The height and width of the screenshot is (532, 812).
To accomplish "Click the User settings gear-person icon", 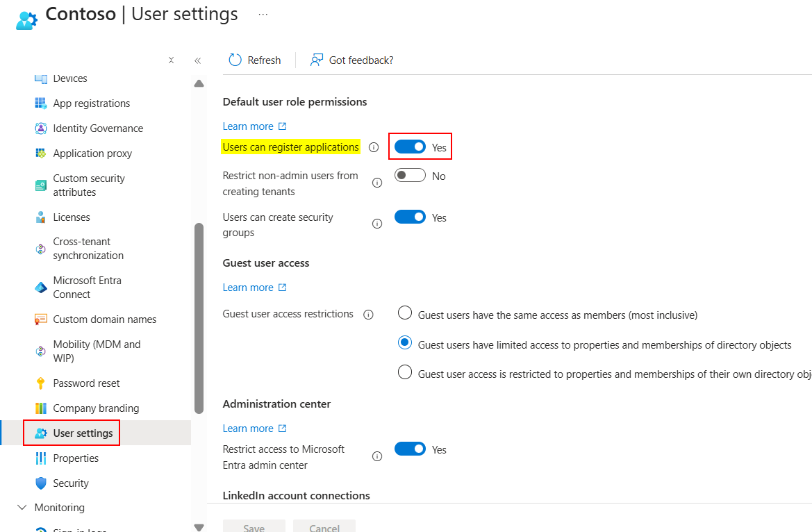I will 40,433.
